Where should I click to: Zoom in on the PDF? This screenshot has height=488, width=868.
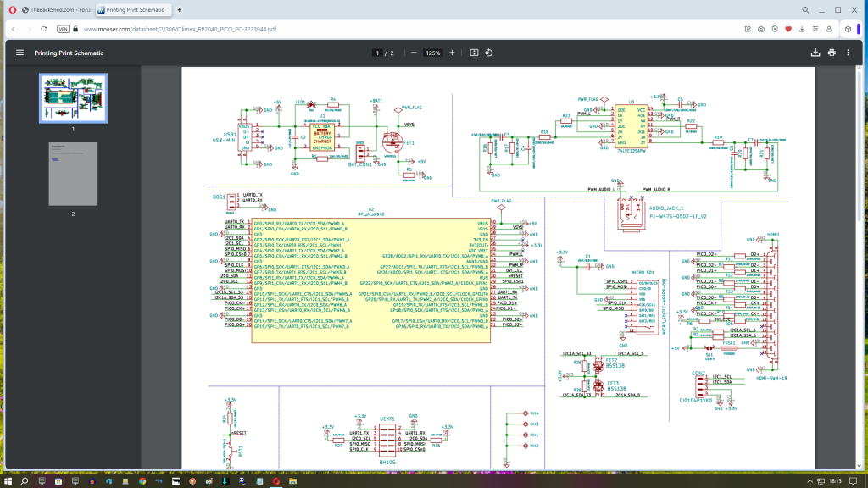(x=452, y=53)
